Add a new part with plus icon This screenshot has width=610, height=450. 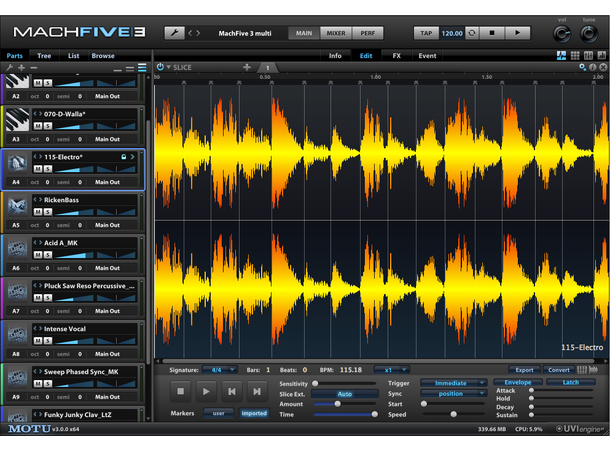[x=21, y=67]
